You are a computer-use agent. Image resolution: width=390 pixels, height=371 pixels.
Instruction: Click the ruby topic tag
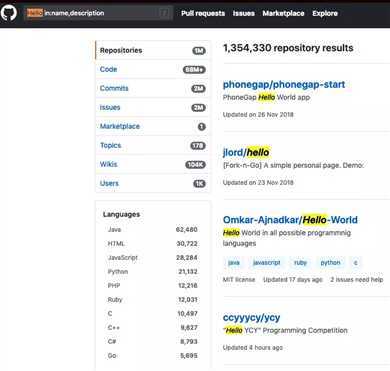pos(300,263)
